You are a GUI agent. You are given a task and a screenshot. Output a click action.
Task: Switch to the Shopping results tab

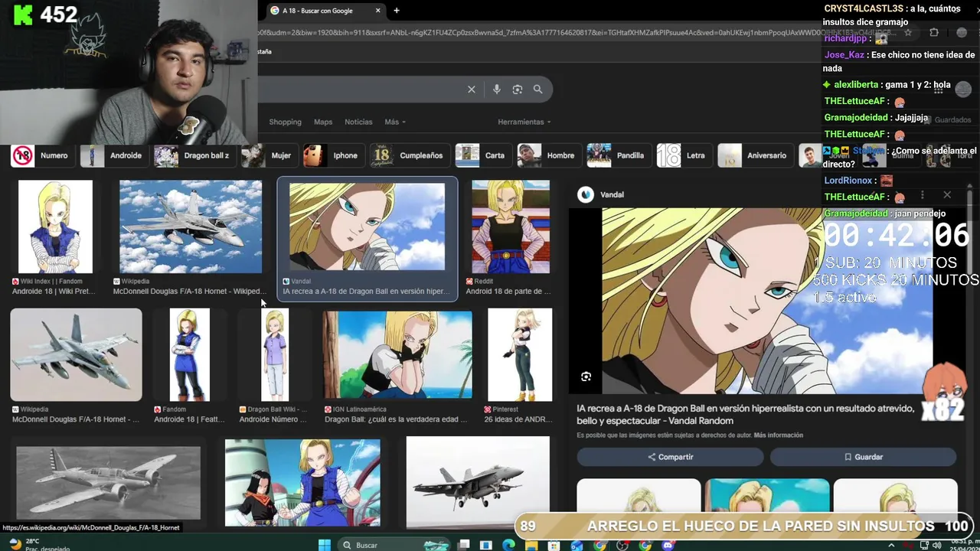pos(285,122)
